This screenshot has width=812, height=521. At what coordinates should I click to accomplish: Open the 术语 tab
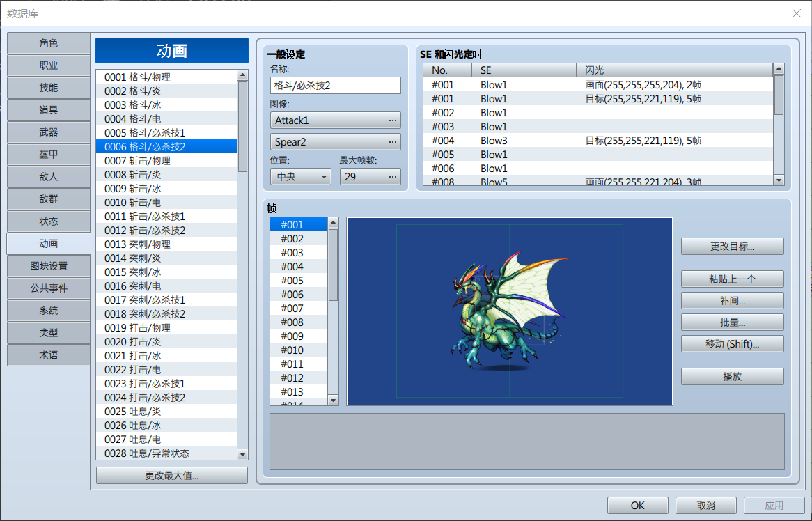click(48, 355)
